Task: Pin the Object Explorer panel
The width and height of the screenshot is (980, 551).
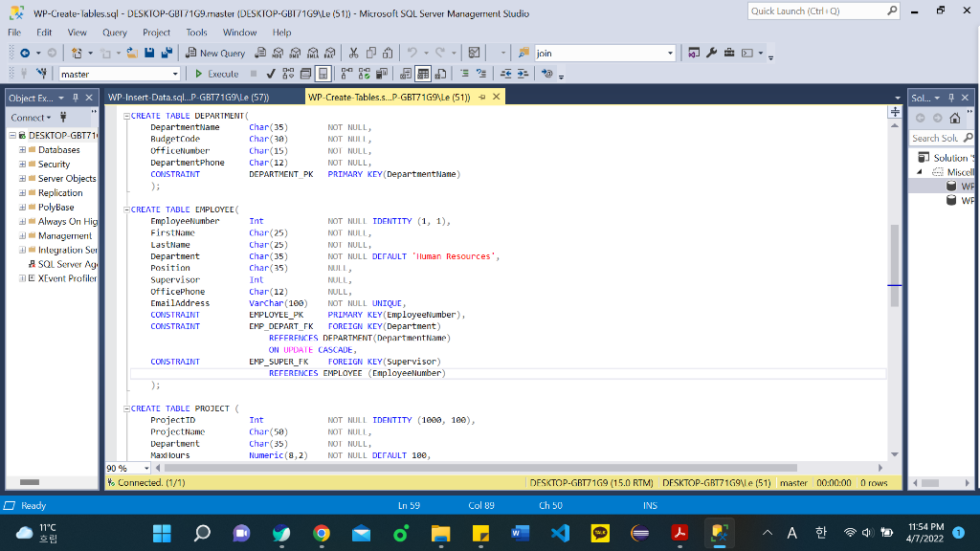Action: [77, 98]
